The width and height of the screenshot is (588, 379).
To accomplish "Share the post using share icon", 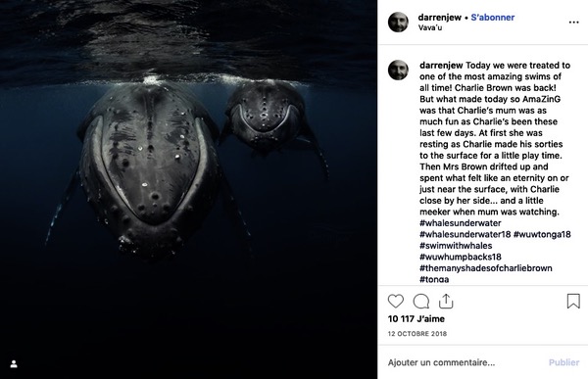I will (x=446, y=301).
